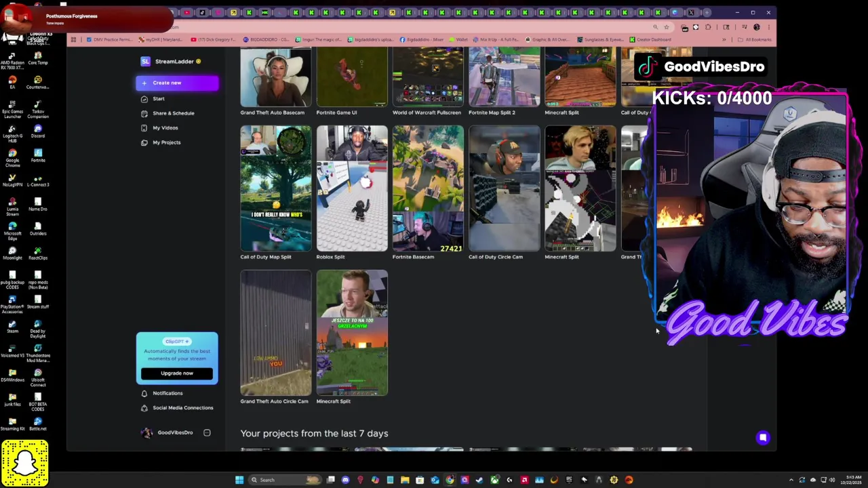
Task: Open Dead by Daylight desktop shortcut
Action: [x=38, y=329]
